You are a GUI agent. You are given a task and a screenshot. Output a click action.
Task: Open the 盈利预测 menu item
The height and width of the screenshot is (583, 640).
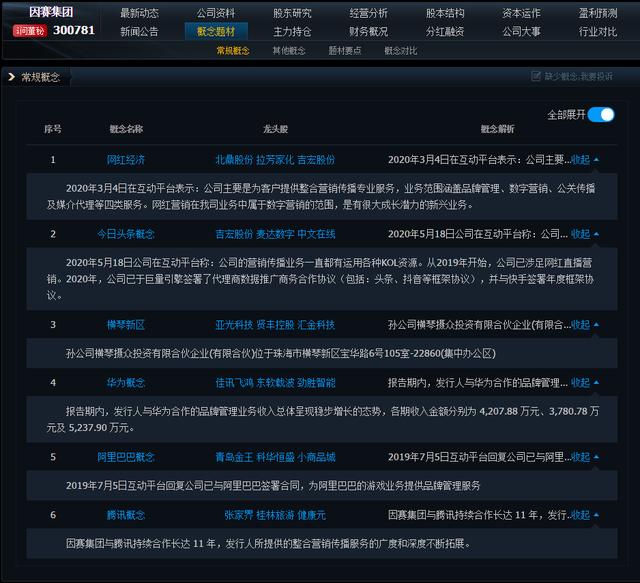click(x=598, y=13)
